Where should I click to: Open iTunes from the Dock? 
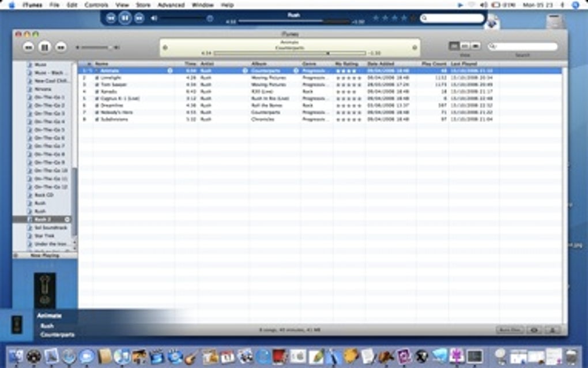tap(122, 356)
